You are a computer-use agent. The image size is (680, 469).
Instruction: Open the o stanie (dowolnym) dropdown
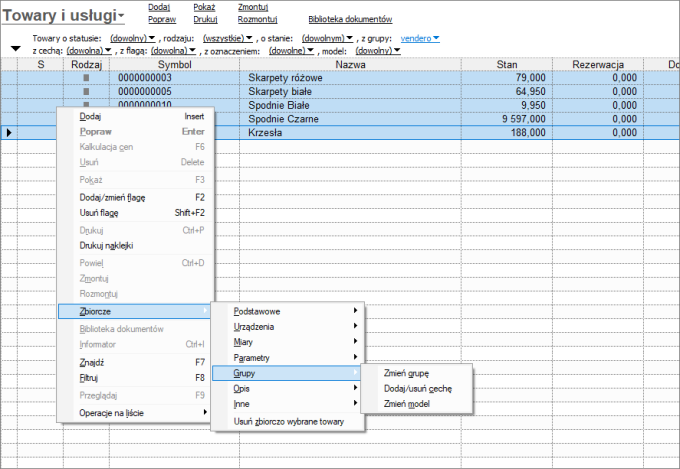click(x=327, y=38)
